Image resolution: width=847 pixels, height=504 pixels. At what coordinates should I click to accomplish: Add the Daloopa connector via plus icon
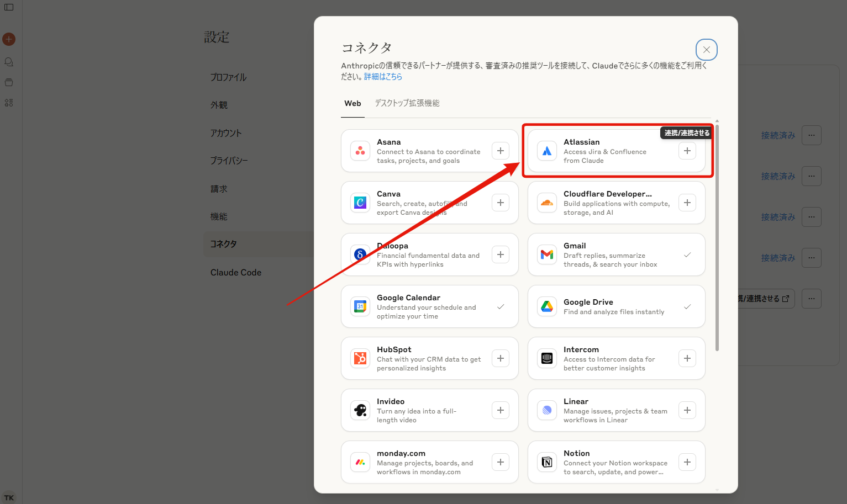tap(501, 254)
